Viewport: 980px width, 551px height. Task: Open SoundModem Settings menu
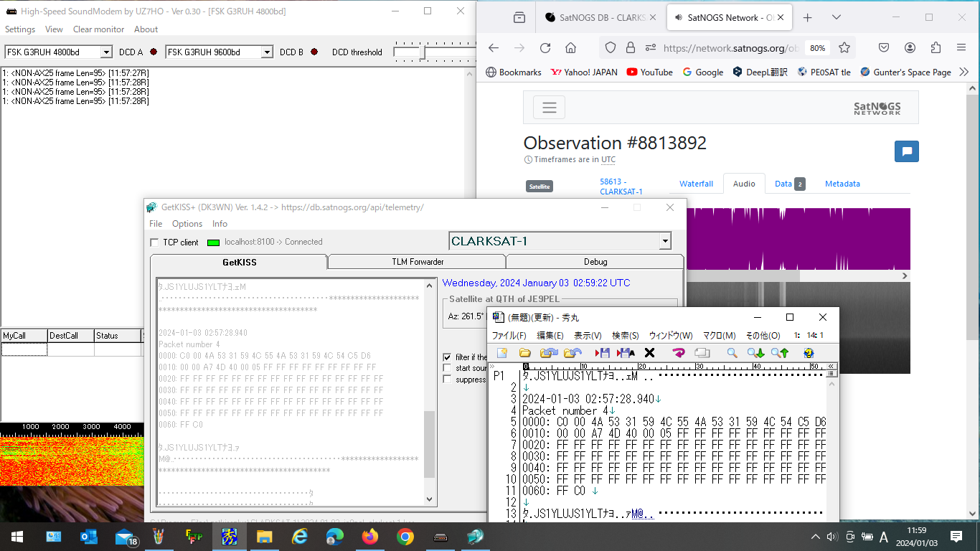(20, 29)
